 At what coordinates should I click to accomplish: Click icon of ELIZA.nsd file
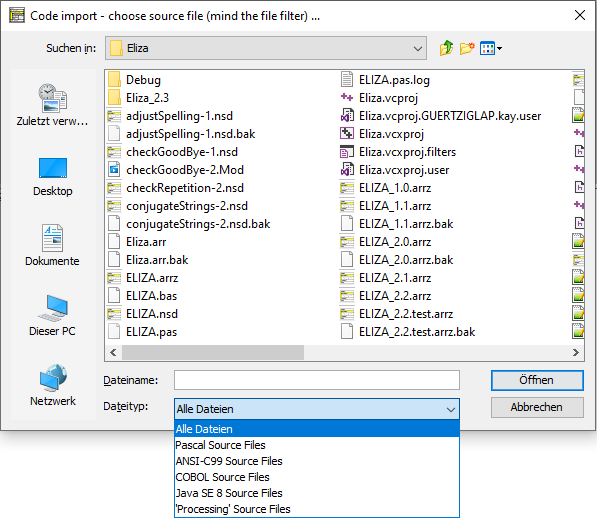click(x=114, y=314)
